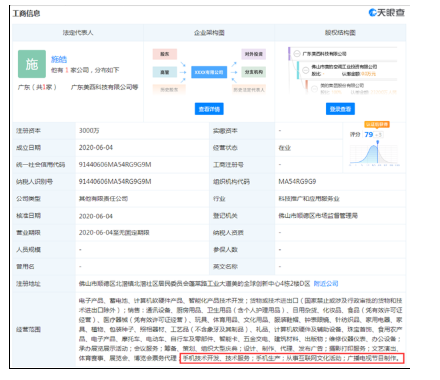Click the green 施 avatar icon
The image size is (440, 380).
click(32, 64)
